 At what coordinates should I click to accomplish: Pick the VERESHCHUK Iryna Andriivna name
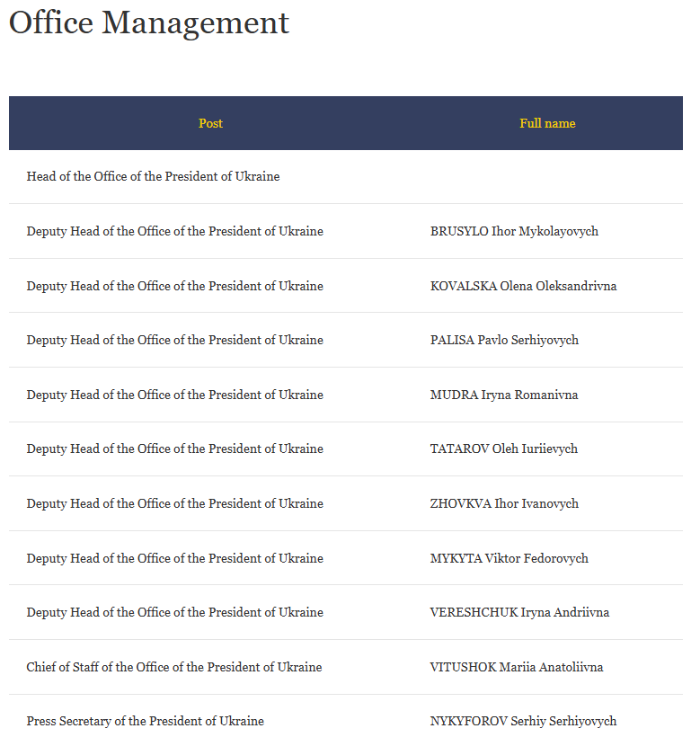(519, 613)
